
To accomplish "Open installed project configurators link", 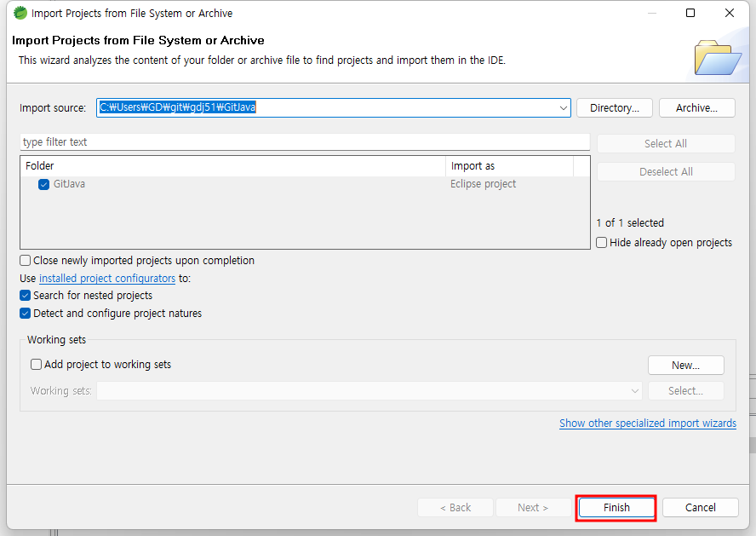I will [107, 279].
